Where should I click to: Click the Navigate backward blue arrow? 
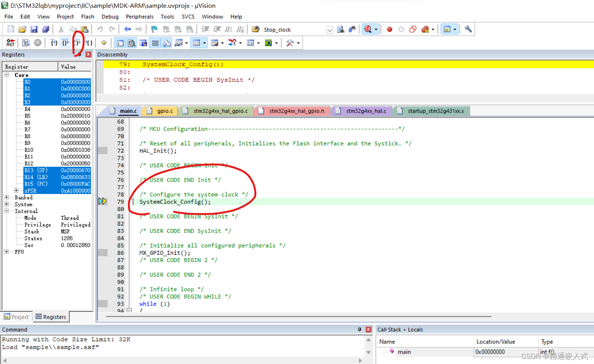[127, 29]
